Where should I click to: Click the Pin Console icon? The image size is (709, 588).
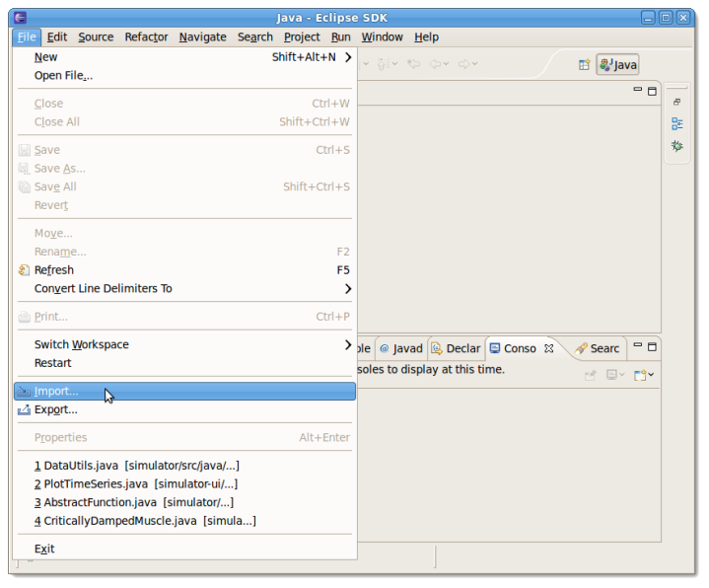point(590,375)
